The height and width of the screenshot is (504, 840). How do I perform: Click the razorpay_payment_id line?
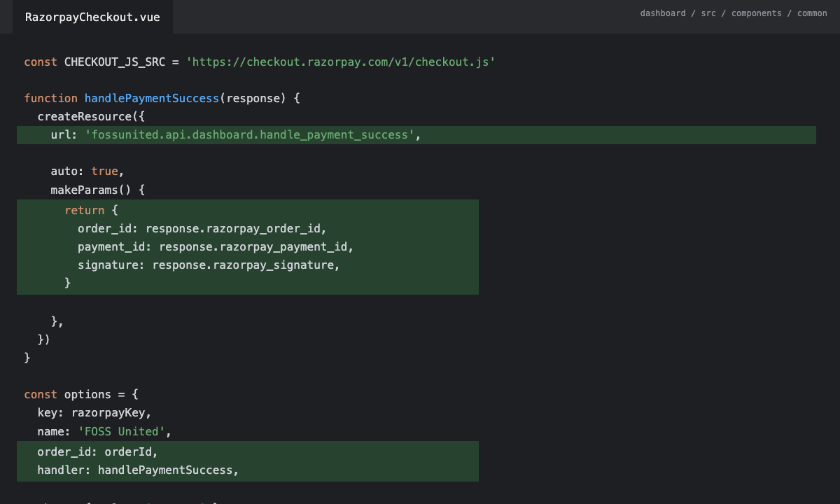(216, 246)
